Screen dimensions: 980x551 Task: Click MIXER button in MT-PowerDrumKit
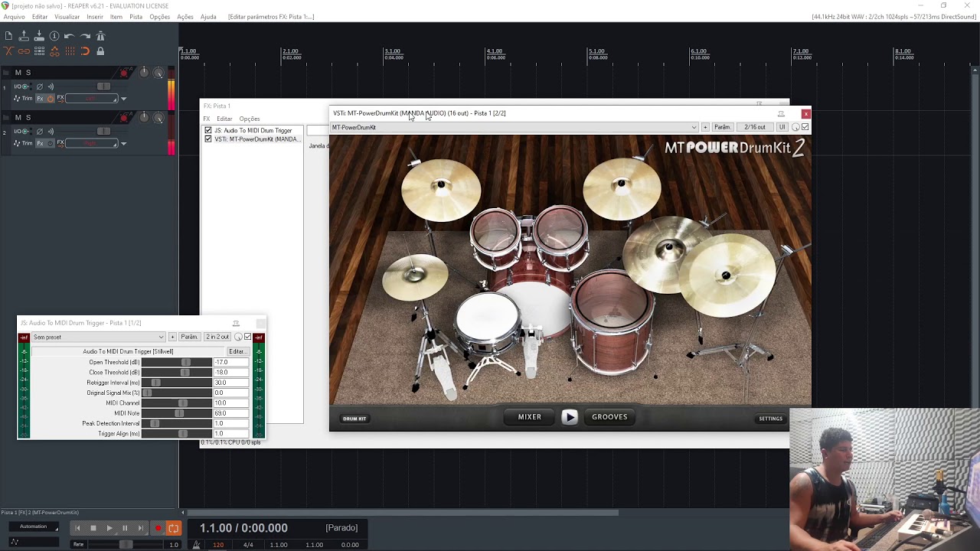pyautogui.click(x=530, y=417)
